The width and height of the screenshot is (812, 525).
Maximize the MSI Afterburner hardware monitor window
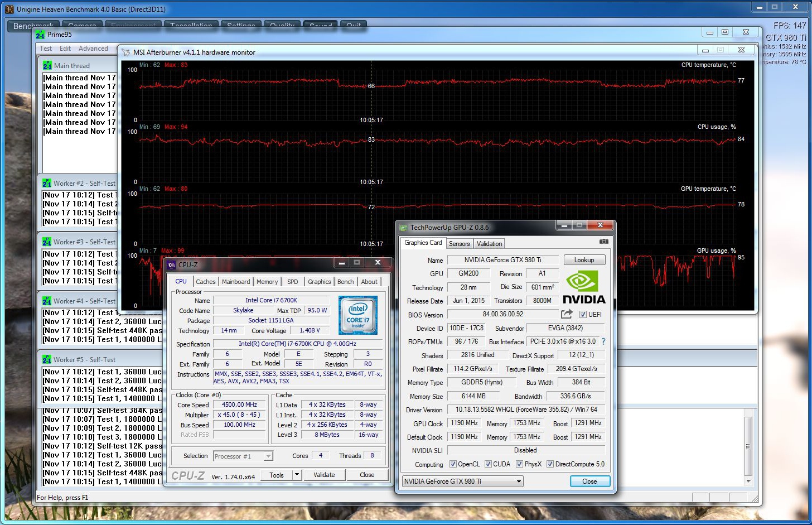[x=721, y=50]
